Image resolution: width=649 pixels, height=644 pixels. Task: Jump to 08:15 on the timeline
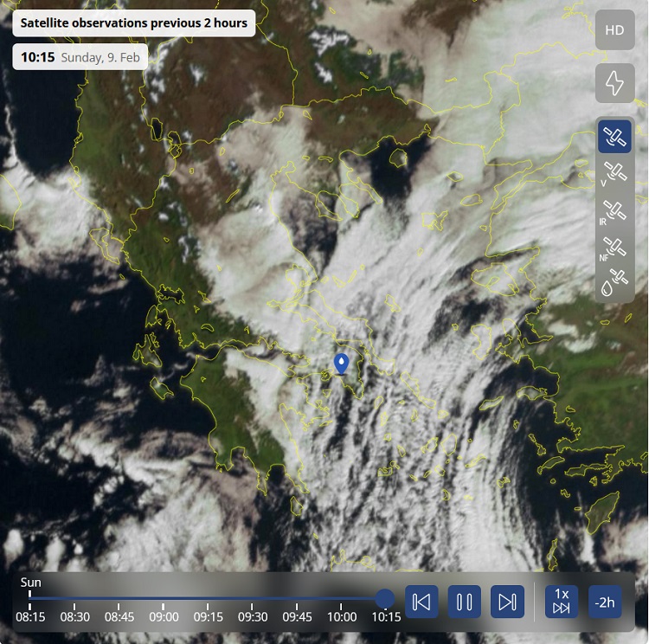click(30, 616)
